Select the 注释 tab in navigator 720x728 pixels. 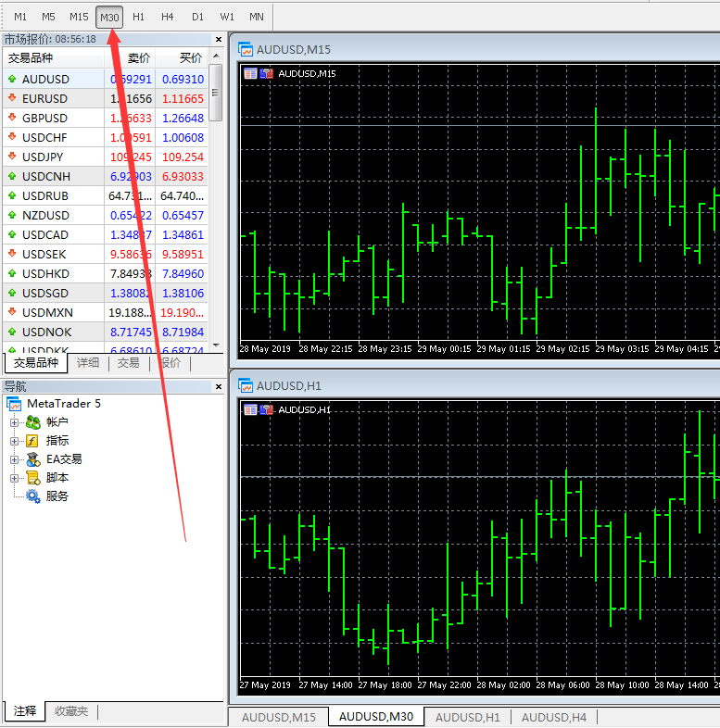coord(25,711)
